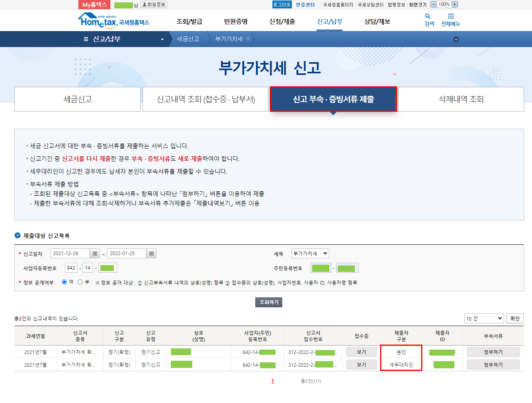
Task: Click the 로그아웃 button
Action: click(282, 4)
